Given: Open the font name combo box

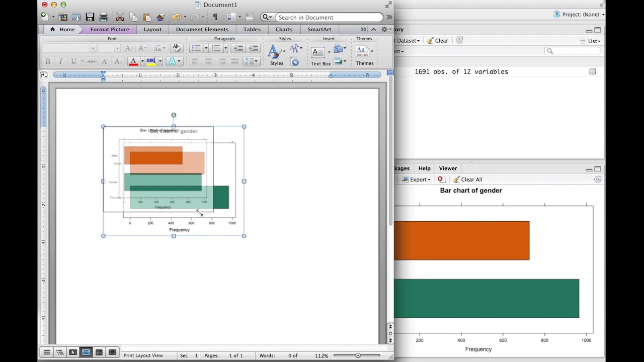Looking at the screenshot, I should (68, 48).
